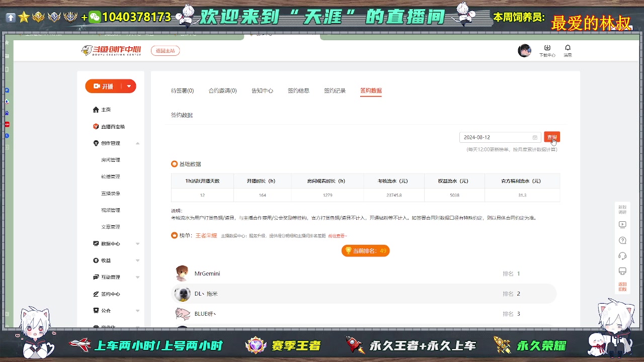The width and height of the screenshot is (644, 362).
Task: Expand the 公会 section arrow
Action: pos(137,311)
